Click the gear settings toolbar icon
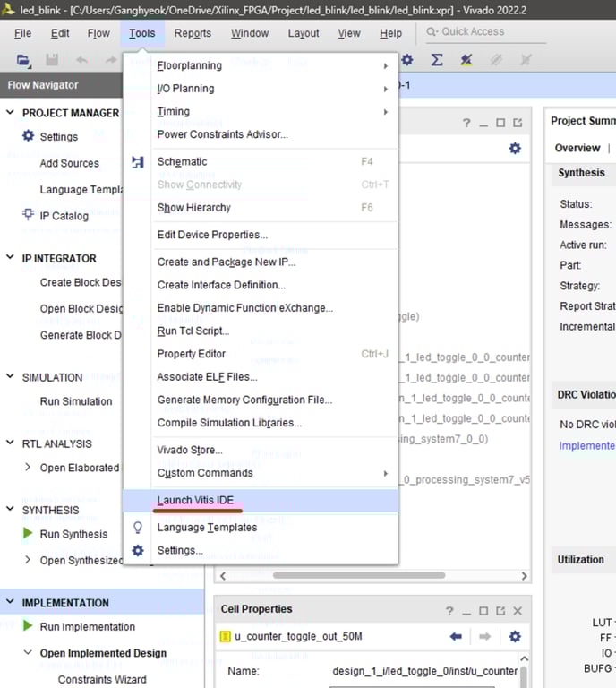616x688 pixels. point(407,60)
